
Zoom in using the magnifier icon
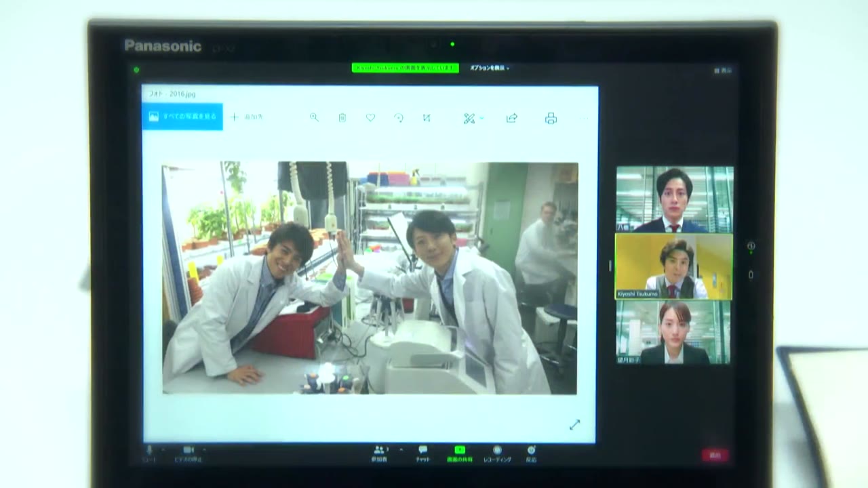point(314,117)
